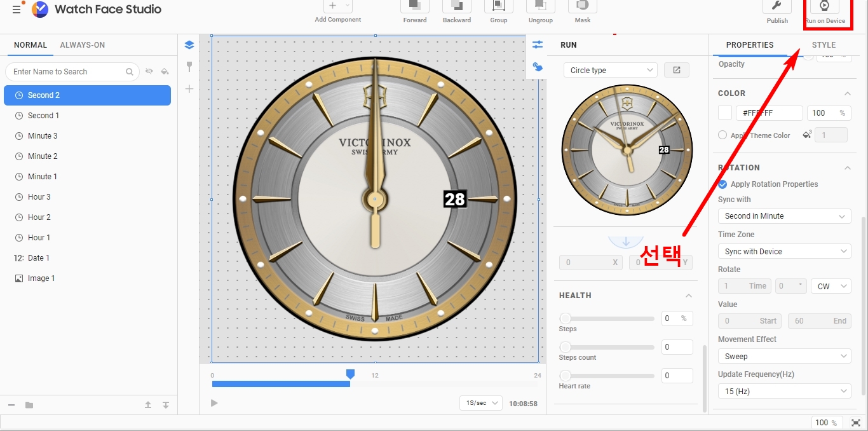Click the Run on Device icon

pyautogui.click(x=825, y=6)
